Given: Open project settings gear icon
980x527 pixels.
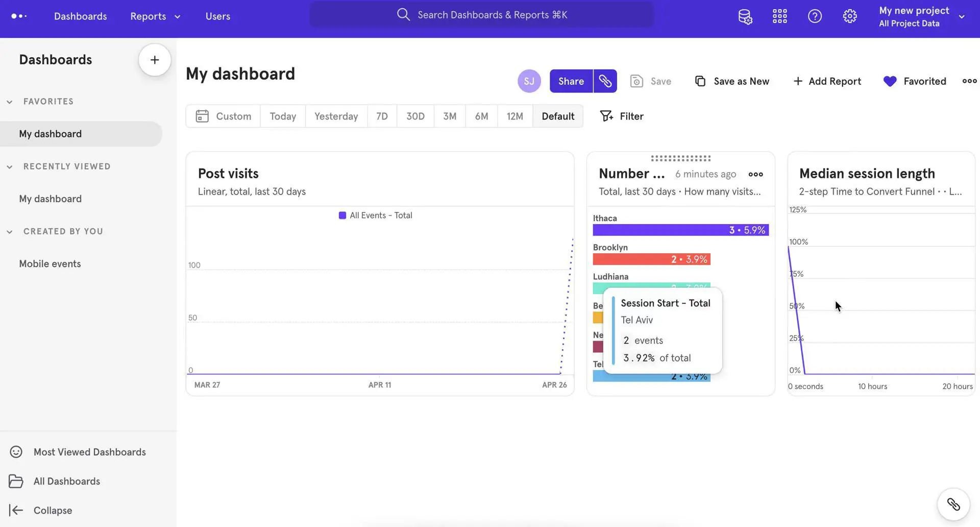Looking at the screenshot, I should [849, 16].
